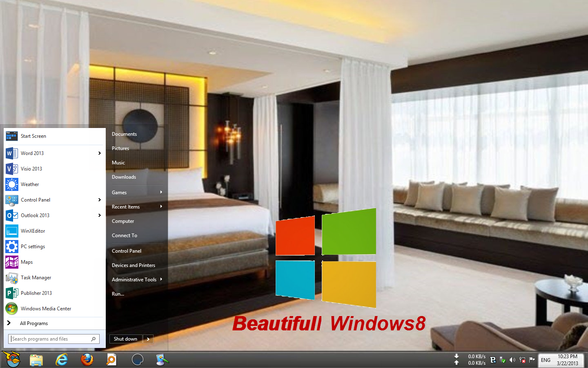Select Run... from Start menu
This screenshot has height=368, width=588.
click(x=118, y=294)
